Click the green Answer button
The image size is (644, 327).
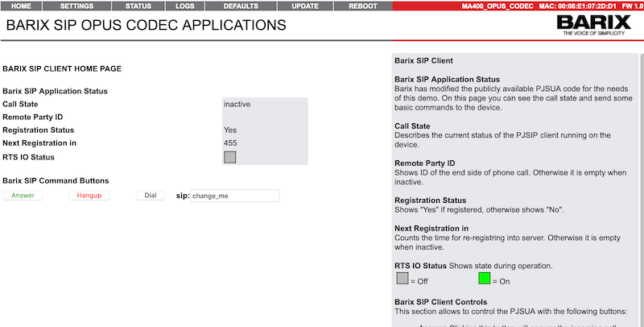coord(23,196)
